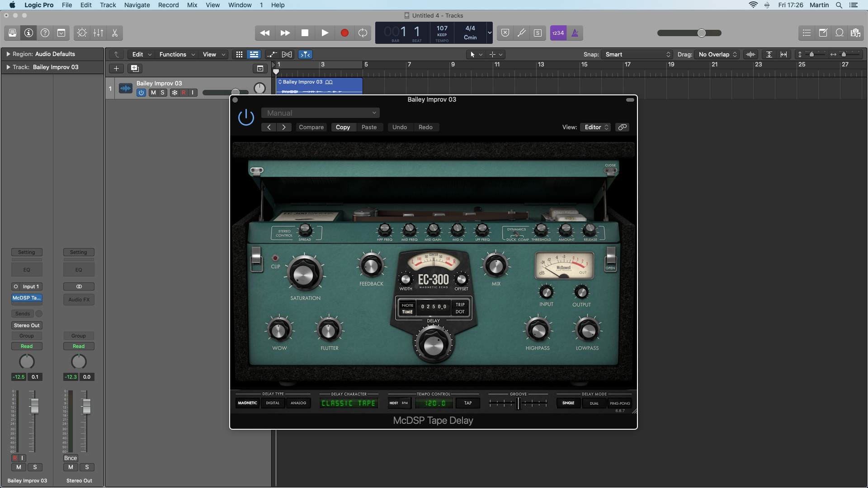Open the File menu
The height and width of the screenshot is (488, 868).
pyautogui.click(x=67, y=5)
